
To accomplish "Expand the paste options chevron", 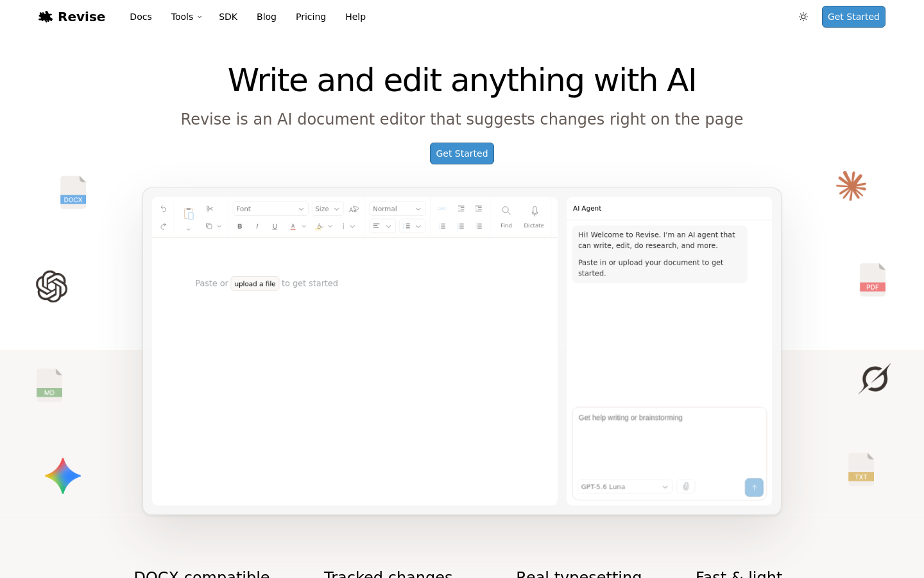I will 189,229.
